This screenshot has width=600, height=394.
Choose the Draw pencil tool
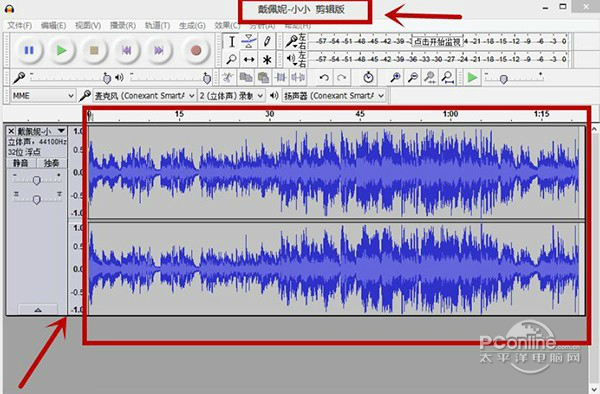coord(267,41)
